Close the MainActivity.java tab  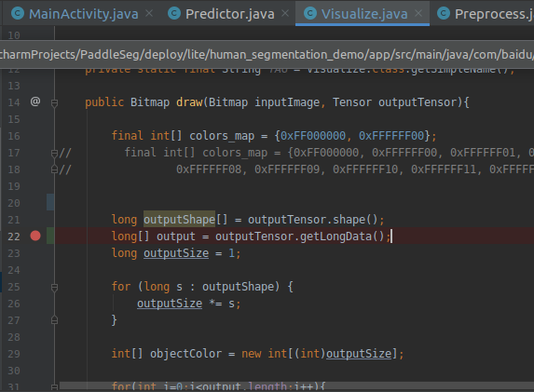149,14
